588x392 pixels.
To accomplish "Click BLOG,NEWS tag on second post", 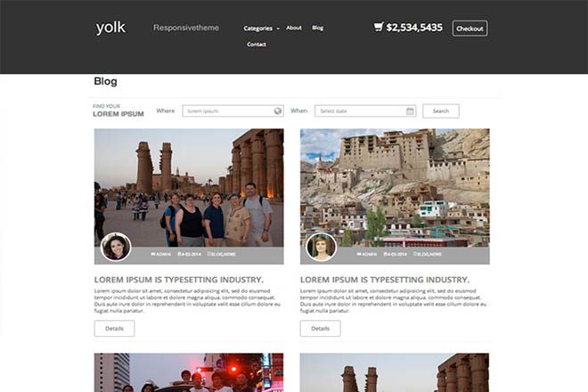I will (428, 254).
